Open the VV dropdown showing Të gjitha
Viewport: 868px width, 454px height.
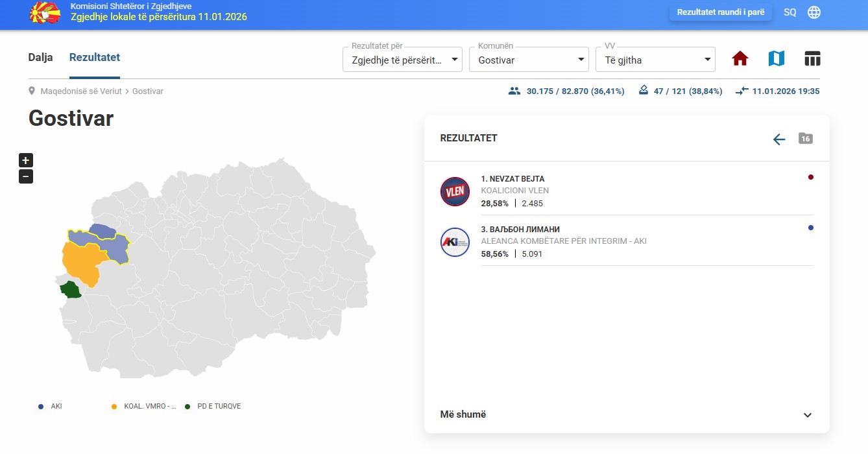click(x=655, y=60)
